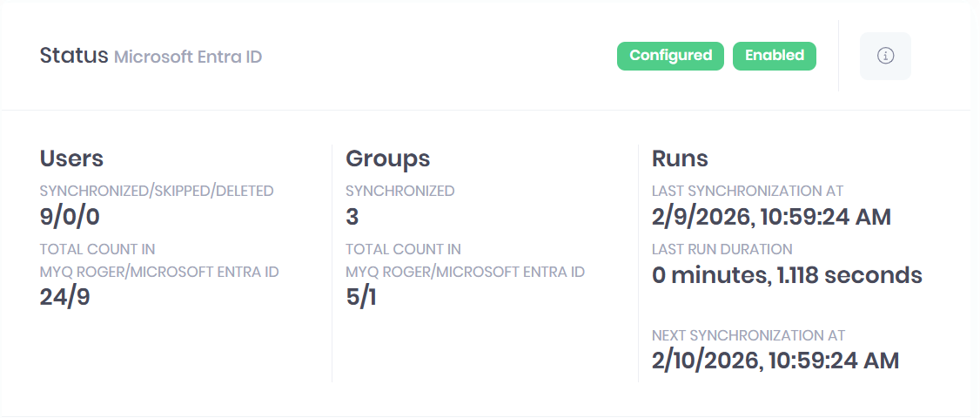
Task: Select the 24/9 users total count
Action: pos(65,298)
